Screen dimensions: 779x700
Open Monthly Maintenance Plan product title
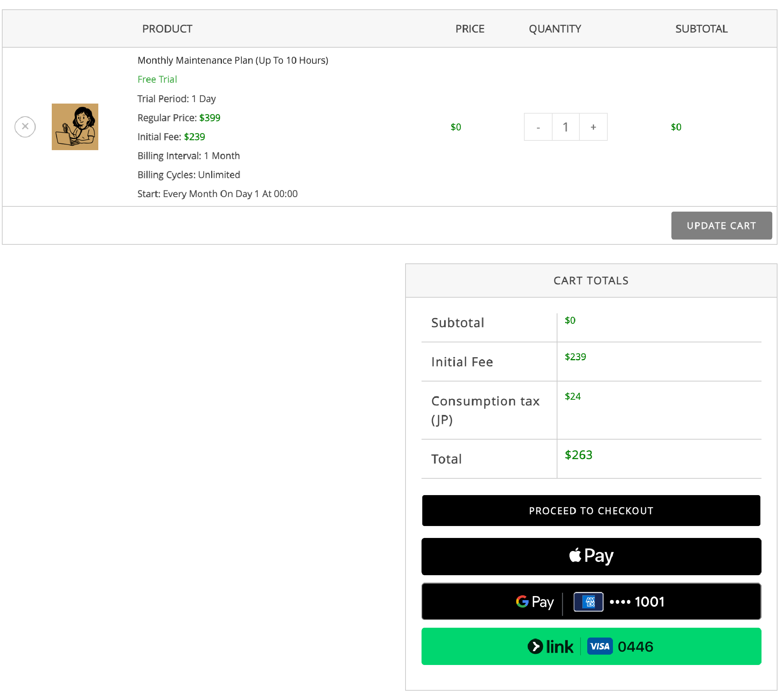tap(233, 60)
